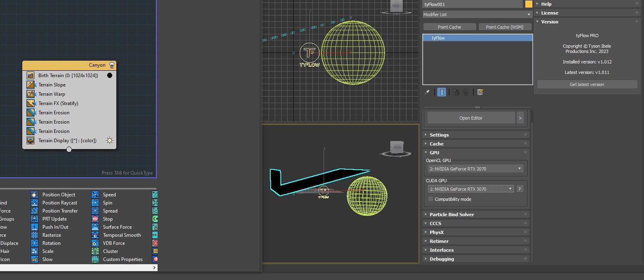The height and width of the screenshot is (280, 644).
Task: Open the configure modifier sets icon
Action: tap(480, 93)
